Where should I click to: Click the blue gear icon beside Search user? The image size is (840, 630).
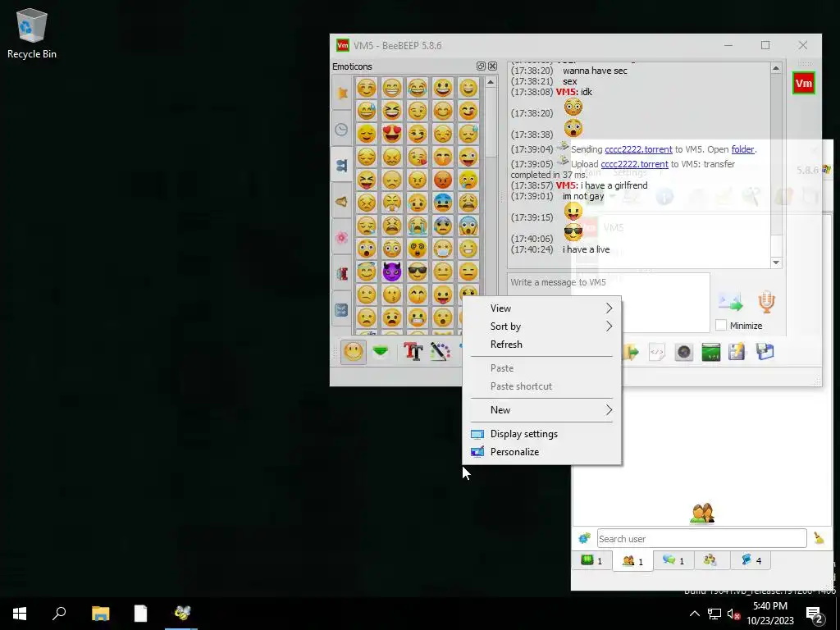tap(584, 538)
